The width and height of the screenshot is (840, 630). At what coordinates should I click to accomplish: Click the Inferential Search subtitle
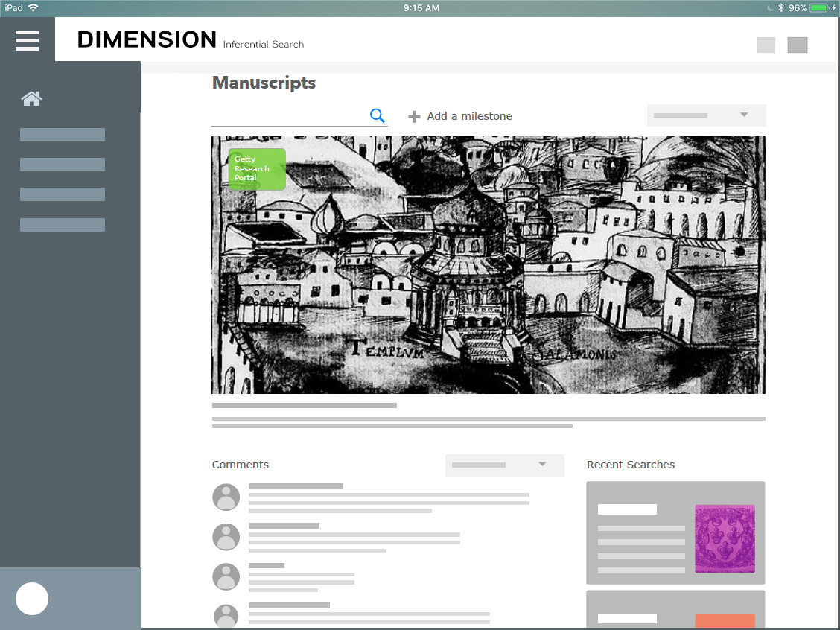pos(264,45)
